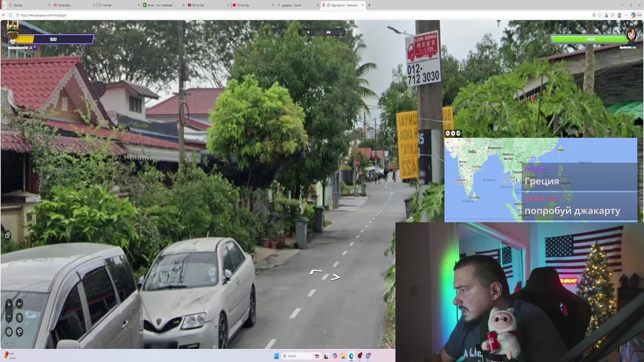Bookmark this page with the star

click(x=600, y=15)
